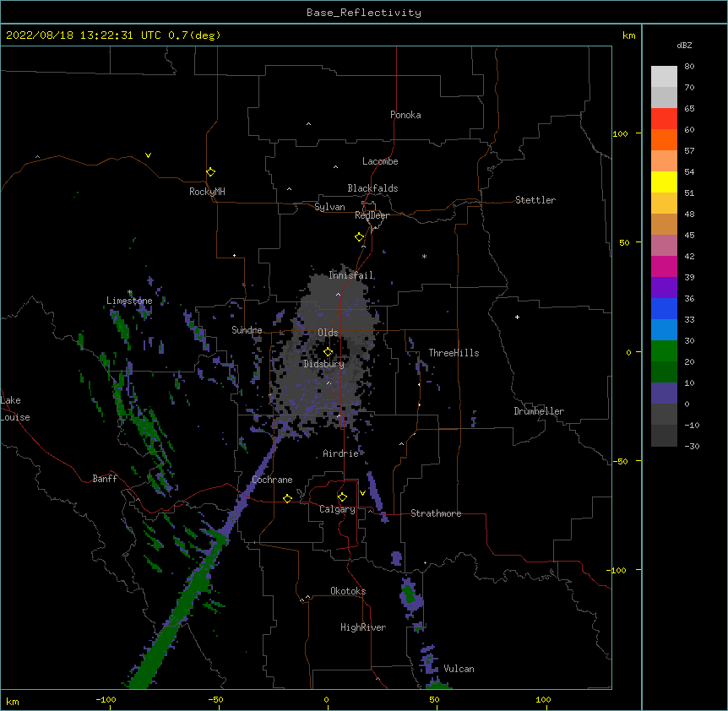Click the Airdrie city label
The height and width of the screenshot is (711, 728).
(x=341, y=453)
